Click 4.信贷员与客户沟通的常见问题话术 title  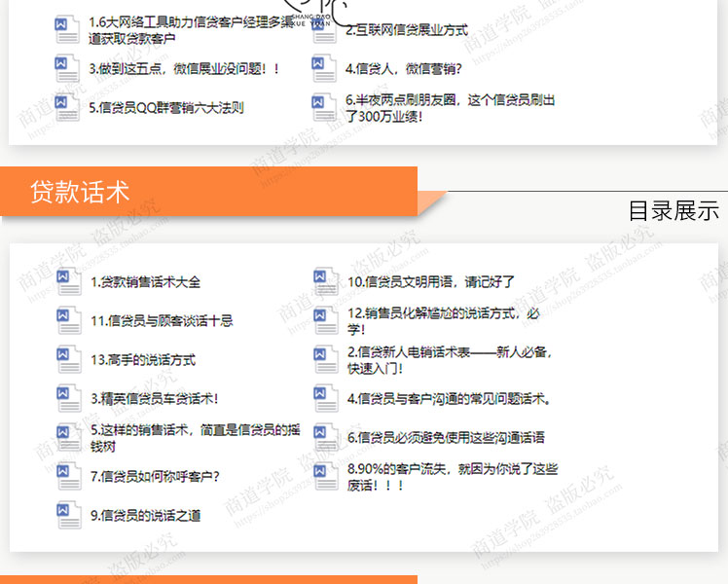click(449, 398)
